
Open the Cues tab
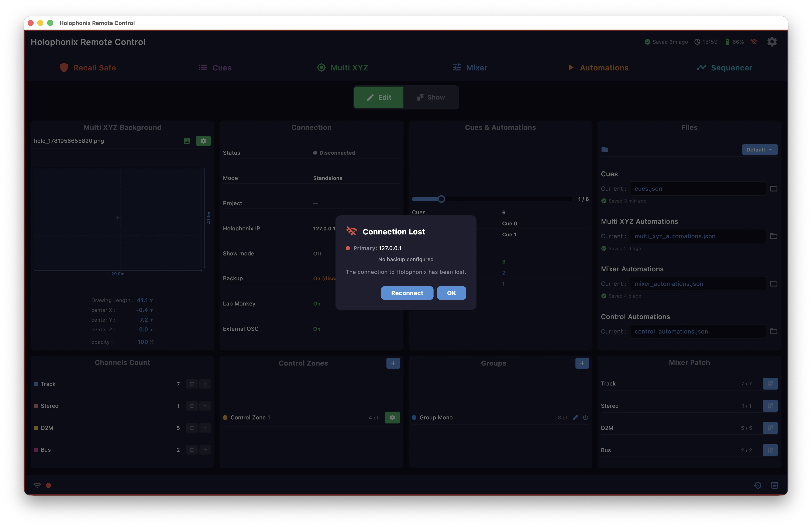click(x=215, y=68)
